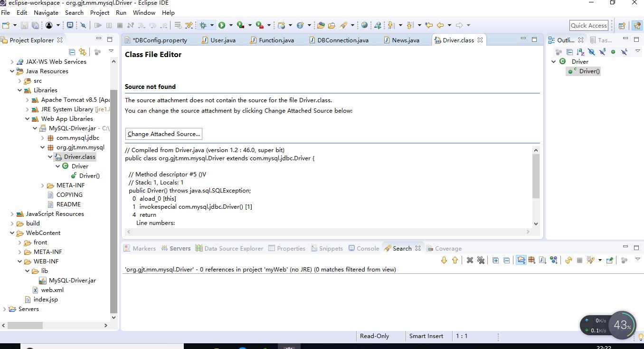Expand Apache Tomcat v8.5 library node
Screen dimensions: 644x349
[28, 100]
